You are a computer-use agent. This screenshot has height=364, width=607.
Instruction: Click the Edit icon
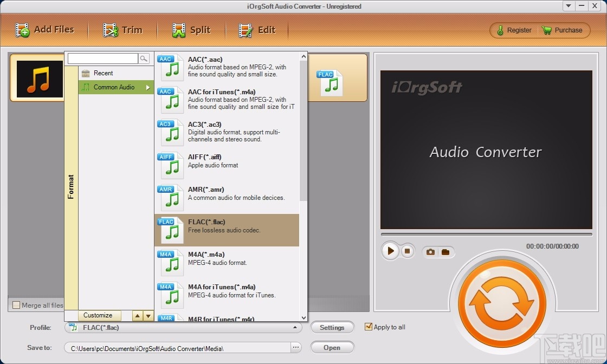tap(246, 30)
